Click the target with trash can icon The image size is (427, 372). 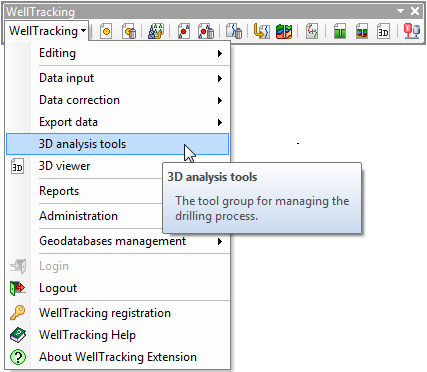pos(129,31)
